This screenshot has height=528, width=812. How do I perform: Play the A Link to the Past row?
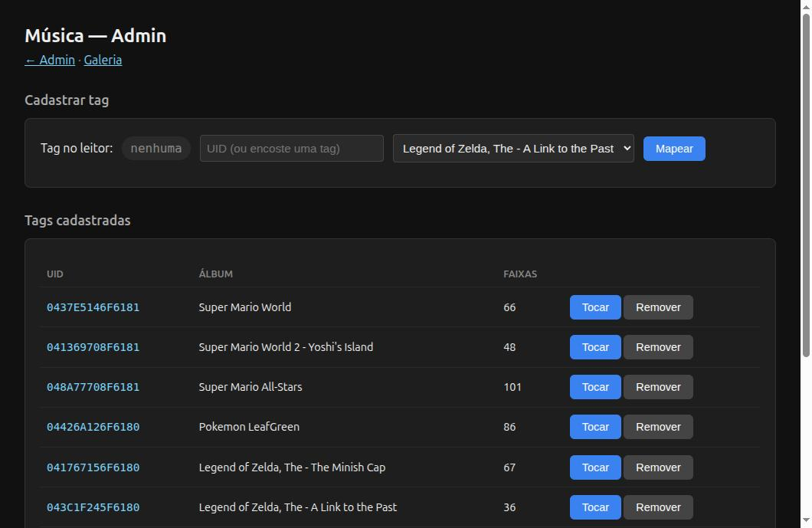[x=595, y=507]
